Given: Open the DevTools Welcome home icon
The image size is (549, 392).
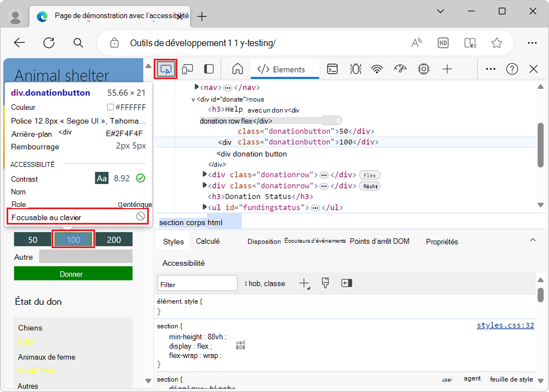Looking at the screenshot, I should [x=237, y=69].
